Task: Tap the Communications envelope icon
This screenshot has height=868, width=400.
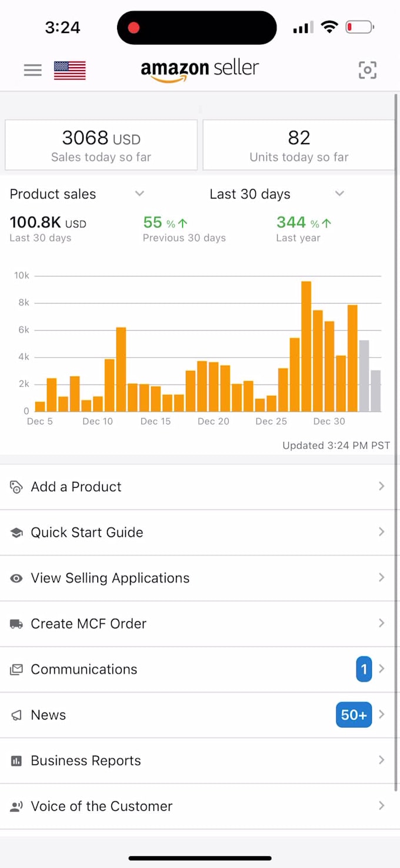Action: click(16, 670)
